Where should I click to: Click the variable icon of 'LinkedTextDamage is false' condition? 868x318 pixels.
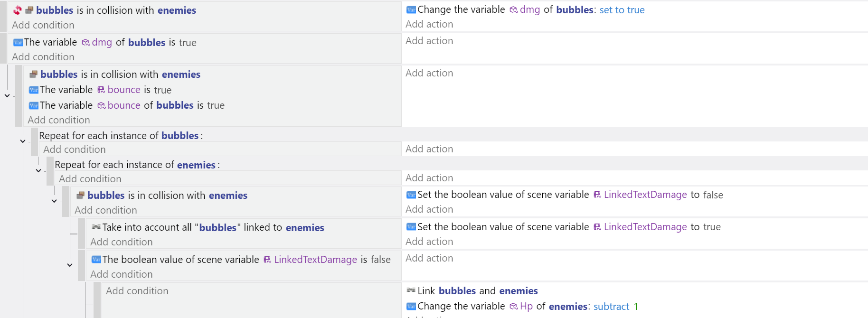click(96, 259)
